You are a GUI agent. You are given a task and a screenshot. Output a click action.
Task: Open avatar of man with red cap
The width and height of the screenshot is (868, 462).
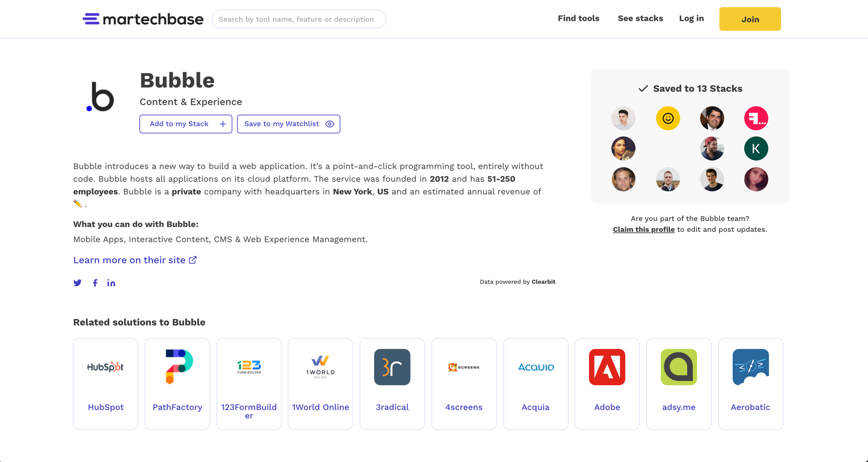712,148
